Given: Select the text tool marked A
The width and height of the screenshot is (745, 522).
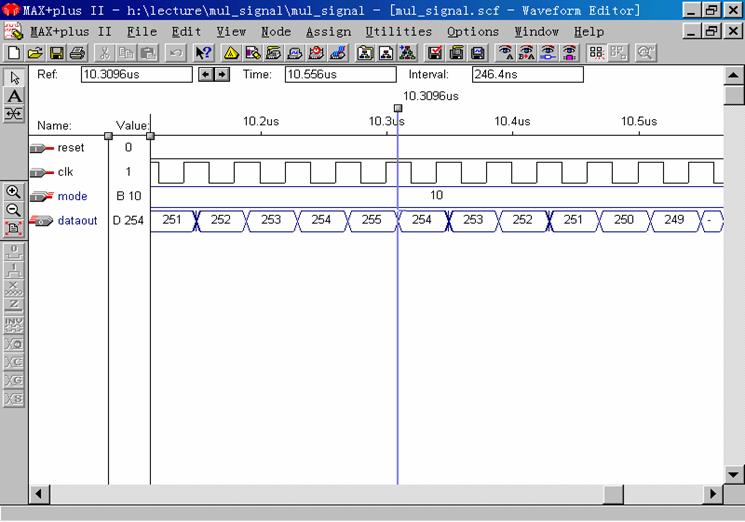Looking at the screenshot, I should [14, 96].
